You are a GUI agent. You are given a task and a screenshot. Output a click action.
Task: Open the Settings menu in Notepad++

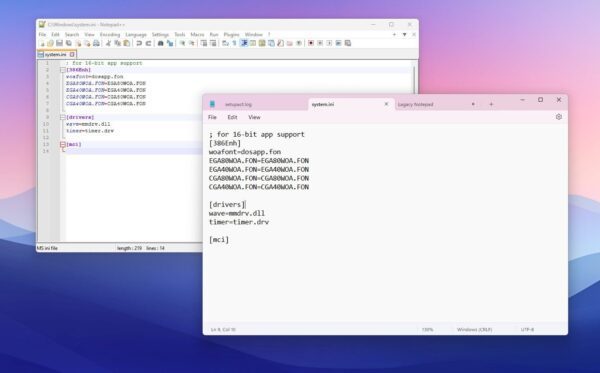pos(160,34)
